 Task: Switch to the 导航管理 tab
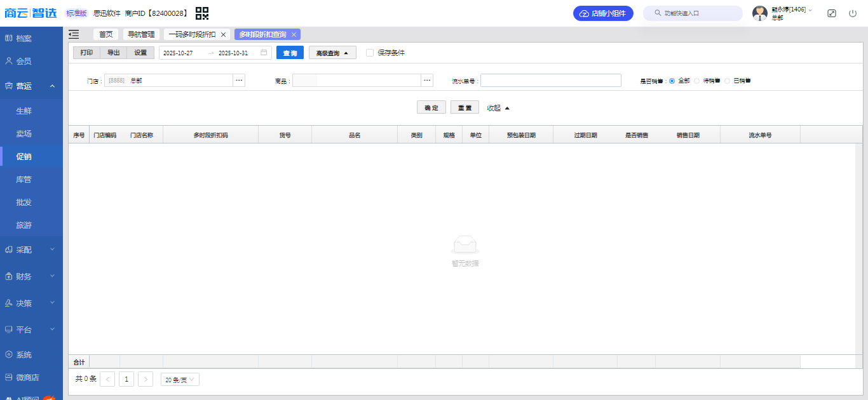coord(141,34)
